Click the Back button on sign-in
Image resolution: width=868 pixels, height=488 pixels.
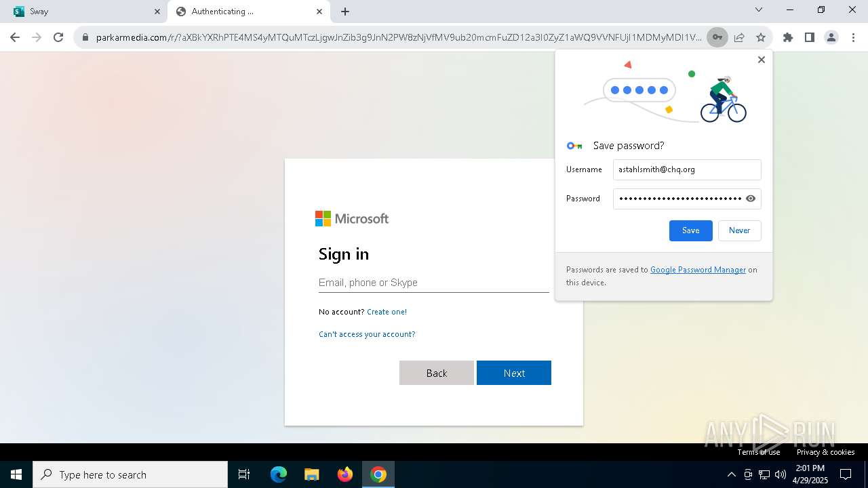pyautogui.click(x=437, y=373)
